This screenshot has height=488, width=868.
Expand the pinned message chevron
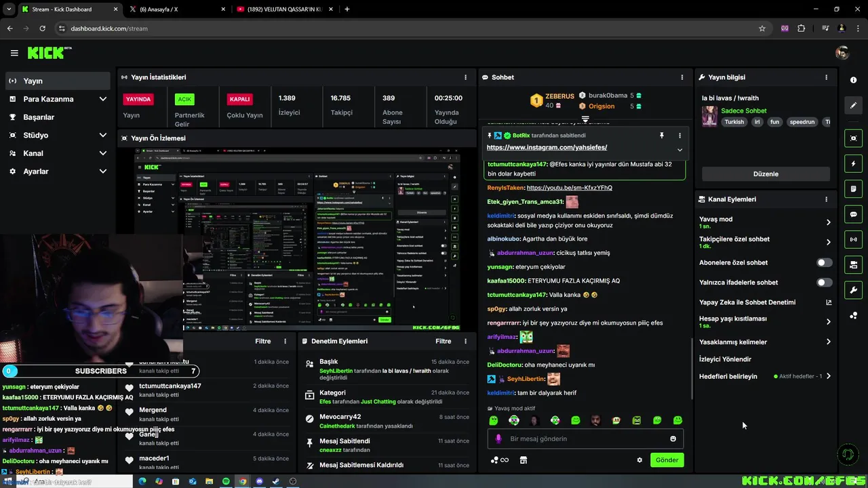coord(679,150)
